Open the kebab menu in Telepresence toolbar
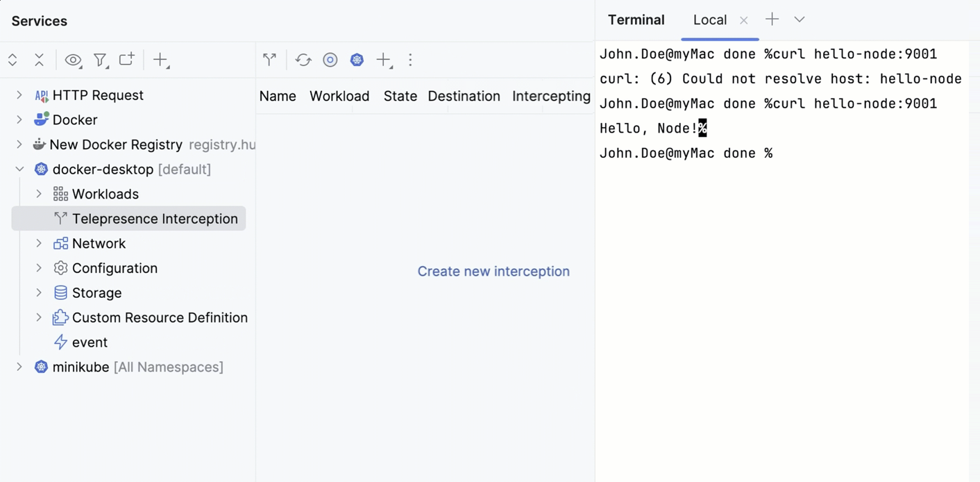The image size is (980, 482). coord(410,60)
